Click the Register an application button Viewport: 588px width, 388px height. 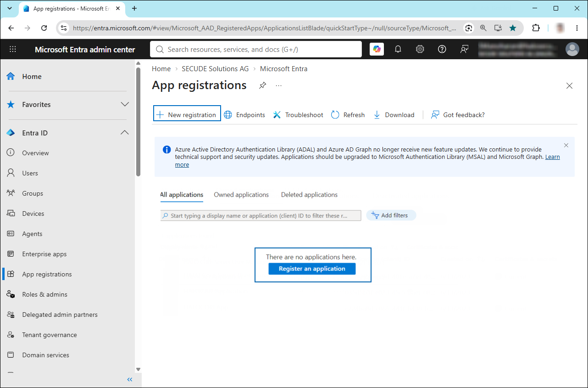312,269
